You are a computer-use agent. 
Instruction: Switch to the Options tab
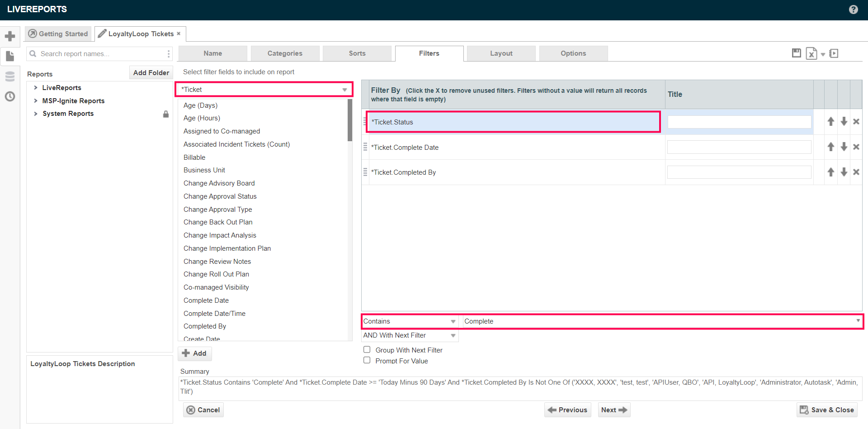pos(573,53)
